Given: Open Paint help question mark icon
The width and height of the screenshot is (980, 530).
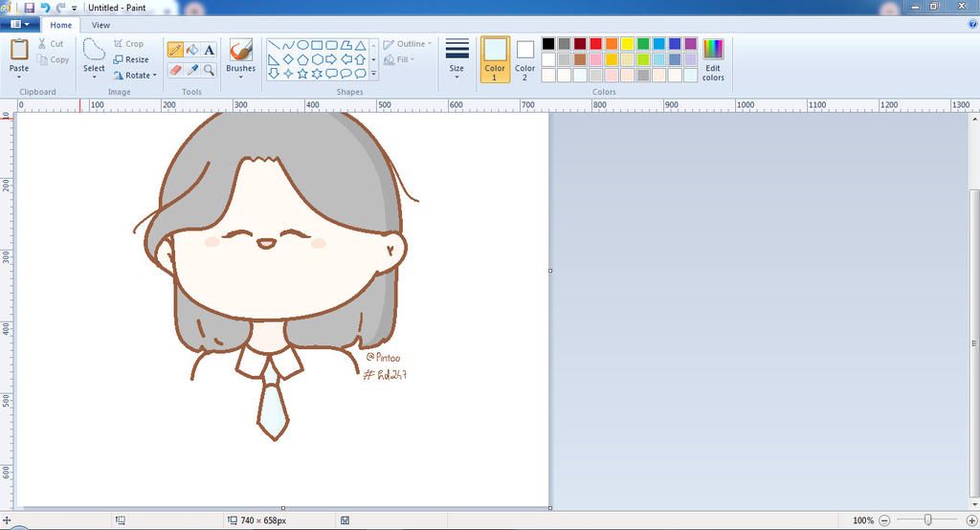Looking at the screenshot, I should tap(973, 24).
